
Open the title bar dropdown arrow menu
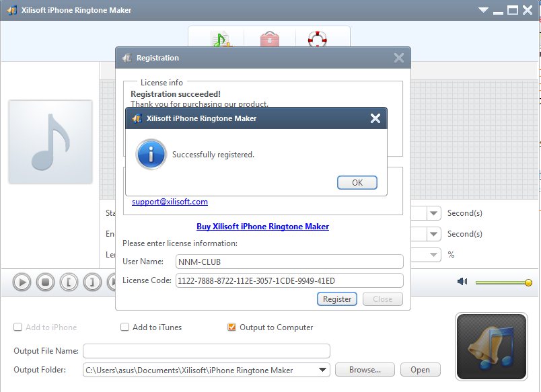tap(482, 10)
